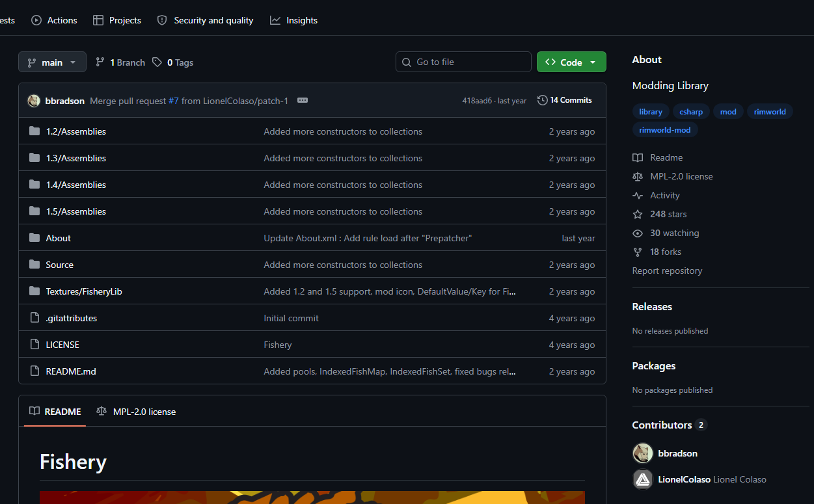Open the Activity link
The image size is (814, 504).
657,195
